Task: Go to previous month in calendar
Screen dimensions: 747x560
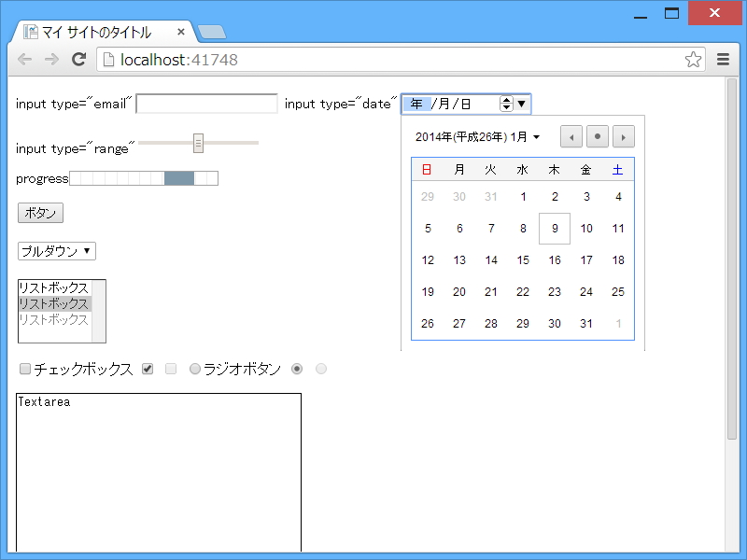Action: (x=571, y=136)
